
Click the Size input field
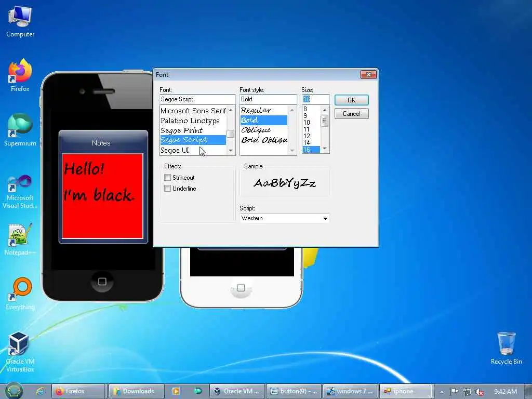point(315,99)
